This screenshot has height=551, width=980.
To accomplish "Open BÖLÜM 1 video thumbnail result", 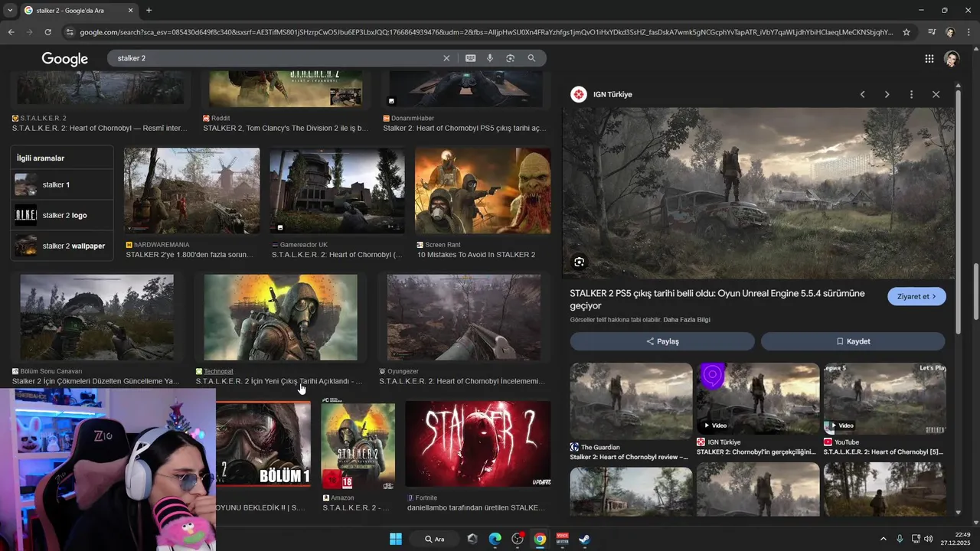I will point(263,444).
